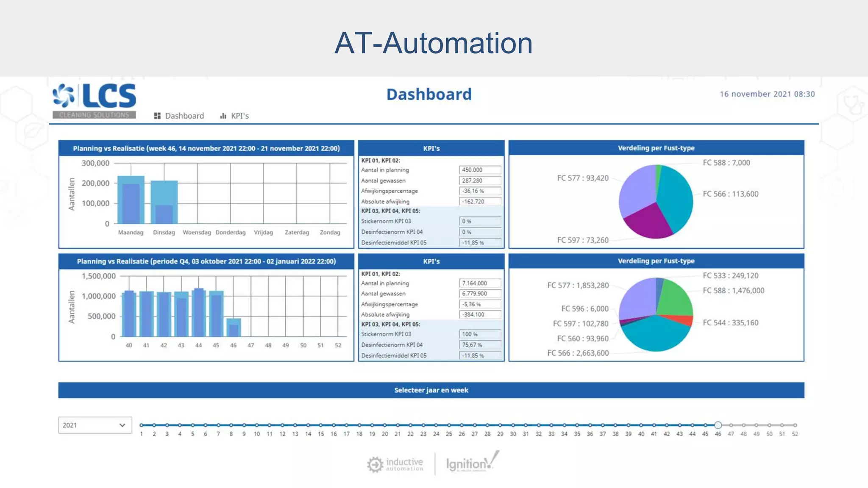Click the 'FC 577 : 93,420' pie label

tap(583, 178)
